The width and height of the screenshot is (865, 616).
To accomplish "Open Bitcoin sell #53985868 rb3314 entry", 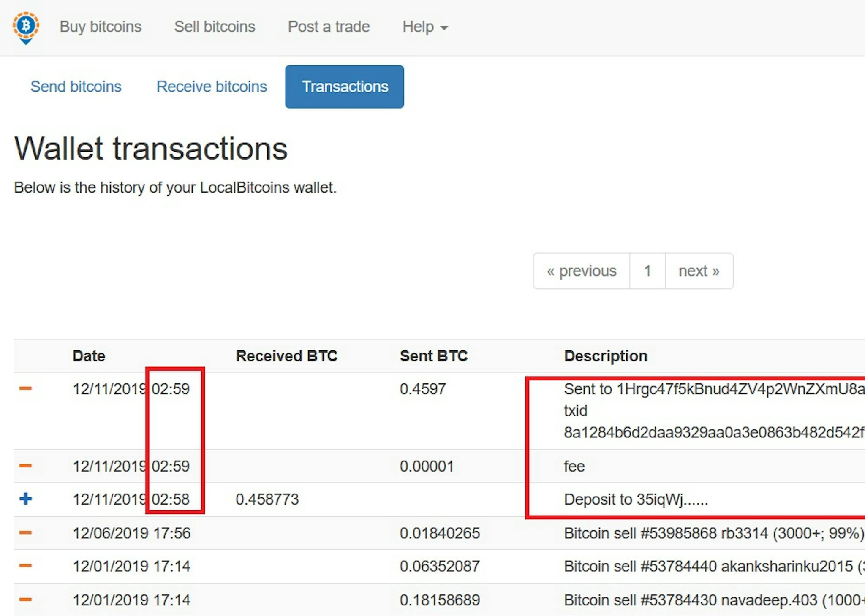I will tap(714, 533).
